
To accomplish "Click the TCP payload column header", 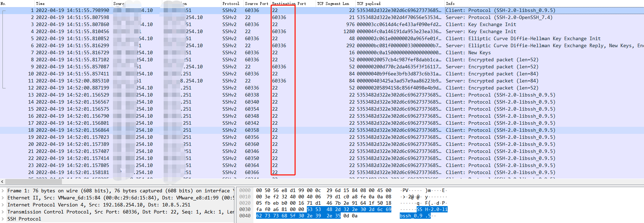I will tap(368, 4).
